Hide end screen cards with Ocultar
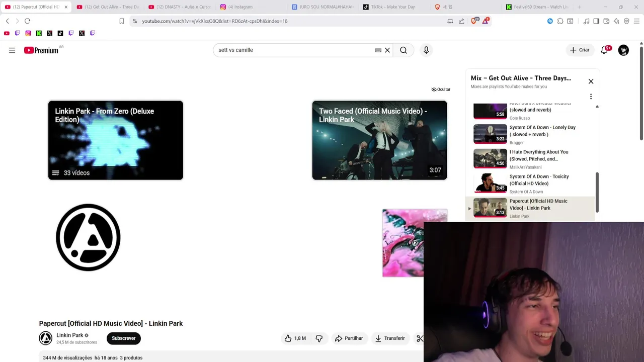 (441, 89)
